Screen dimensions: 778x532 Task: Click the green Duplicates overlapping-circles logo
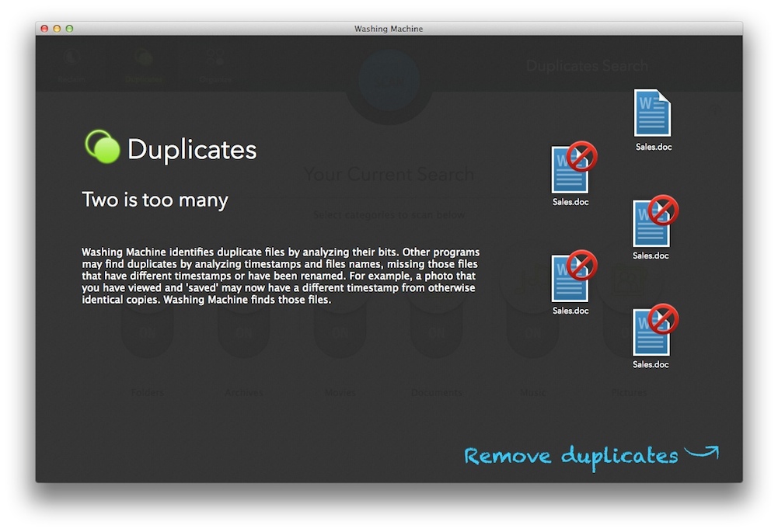(x=103, y=147)
